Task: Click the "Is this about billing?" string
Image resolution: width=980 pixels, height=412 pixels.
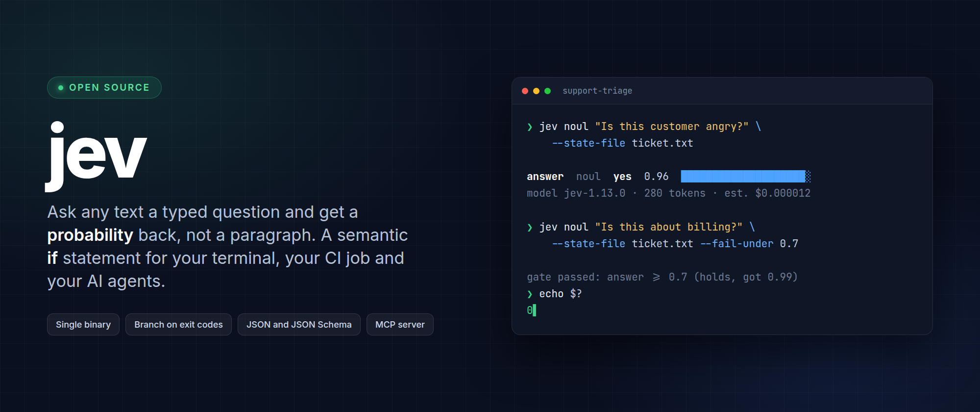Action: [669, 227]
